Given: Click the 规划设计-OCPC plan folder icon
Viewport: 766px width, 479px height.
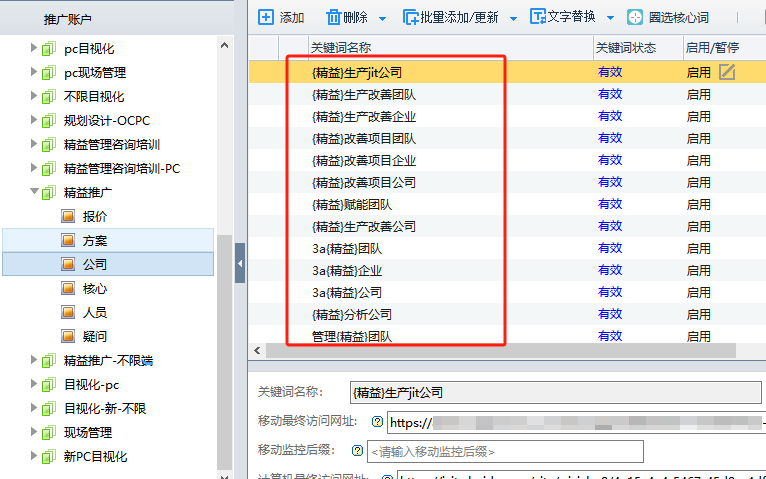Looking at the screenshot, I should tap(48, 121).
